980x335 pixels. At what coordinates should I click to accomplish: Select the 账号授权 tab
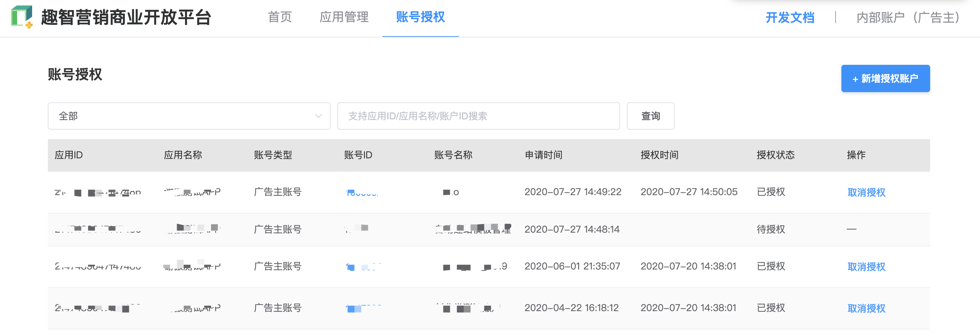[420, 17]
